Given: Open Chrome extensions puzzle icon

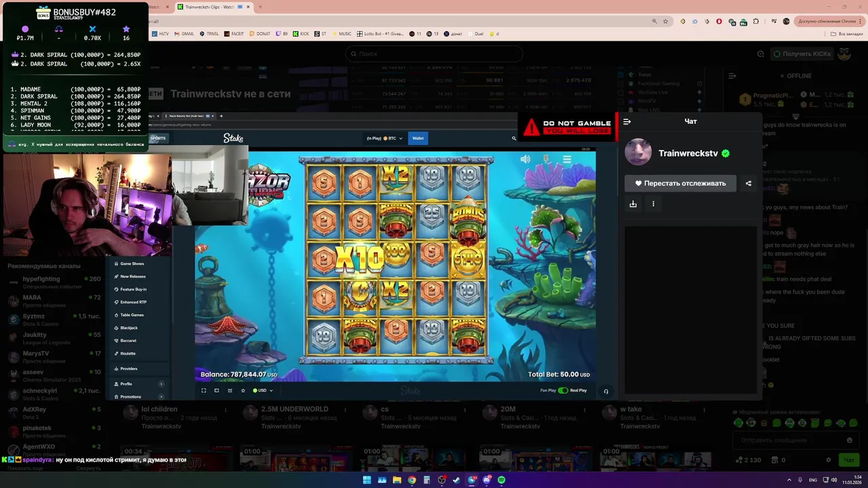Looking at the screenshot, I should tap(756, 22).
